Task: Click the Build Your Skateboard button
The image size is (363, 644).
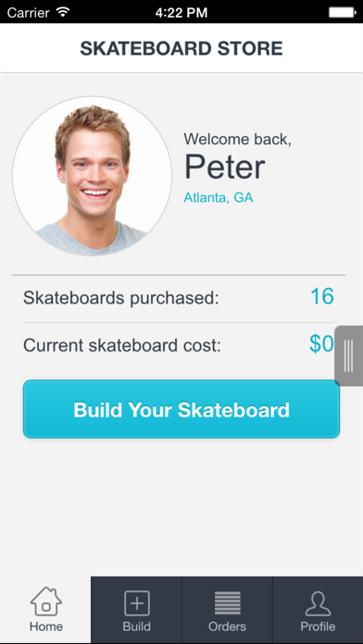Action: click(181, 409)
